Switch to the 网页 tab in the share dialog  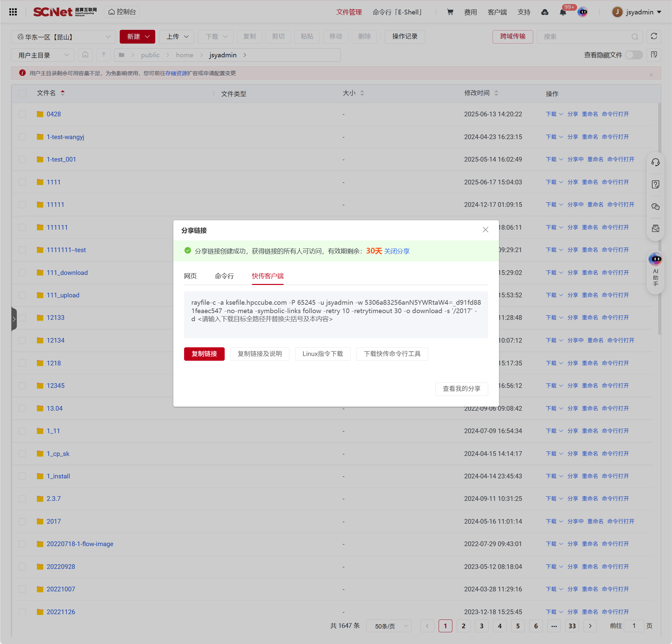coord(190,276)
